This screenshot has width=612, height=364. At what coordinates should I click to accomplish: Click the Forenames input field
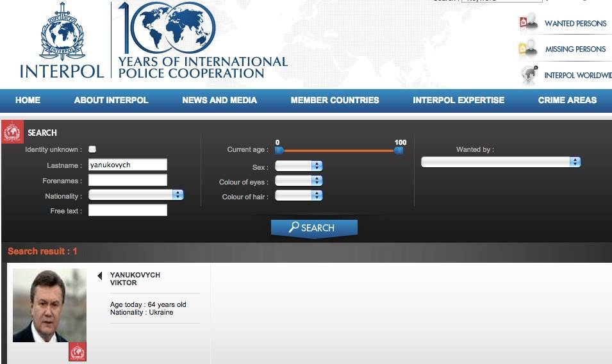[x=128, y=180]
